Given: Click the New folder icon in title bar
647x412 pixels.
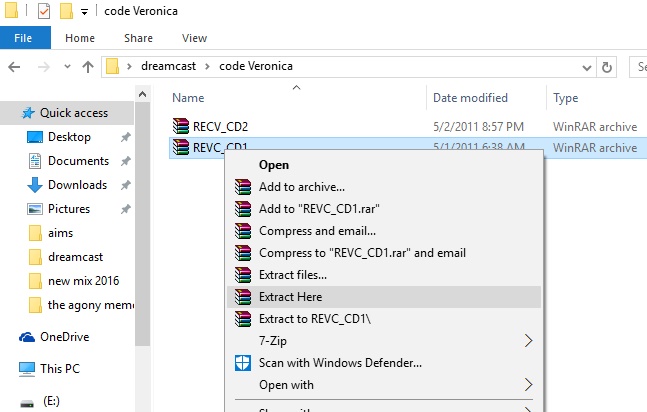Looking at the screenshot, I should click(x=66, y=11).
